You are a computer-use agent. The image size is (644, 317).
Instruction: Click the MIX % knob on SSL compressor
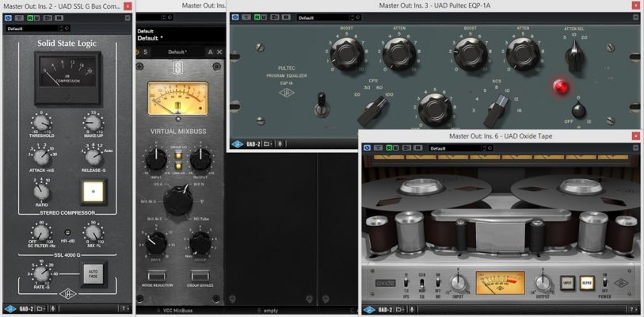(x=93, y=233)
